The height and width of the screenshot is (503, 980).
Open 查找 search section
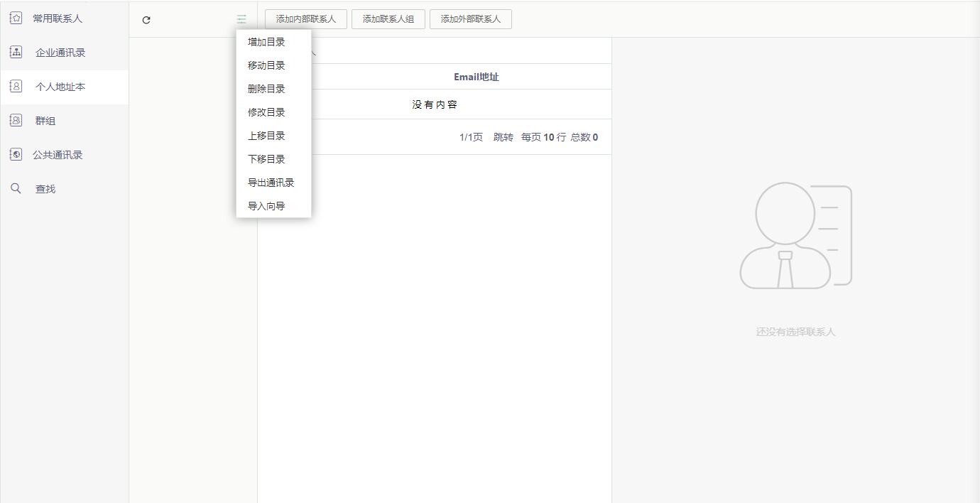[64, 189]
